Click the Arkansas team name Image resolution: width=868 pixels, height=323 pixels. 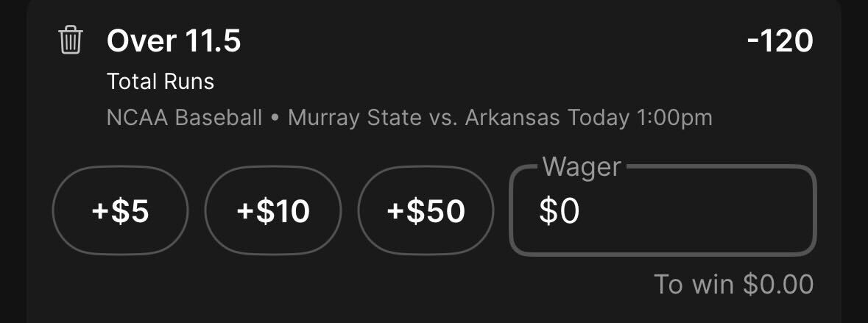(512, 118)
